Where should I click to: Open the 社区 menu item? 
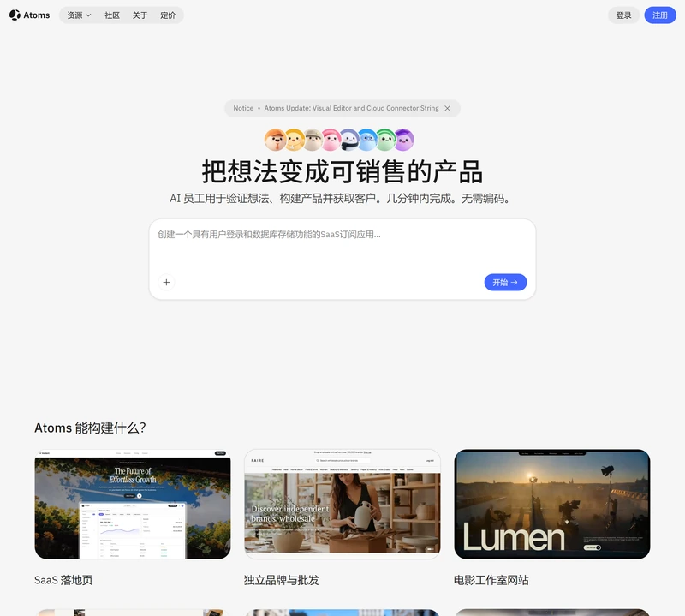(x=112, y=15)
